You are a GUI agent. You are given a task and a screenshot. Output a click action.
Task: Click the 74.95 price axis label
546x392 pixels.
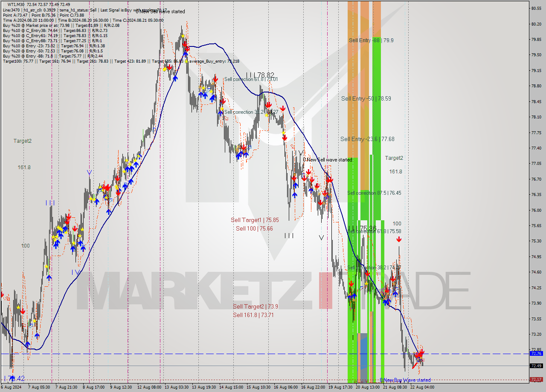pos(536,257)
